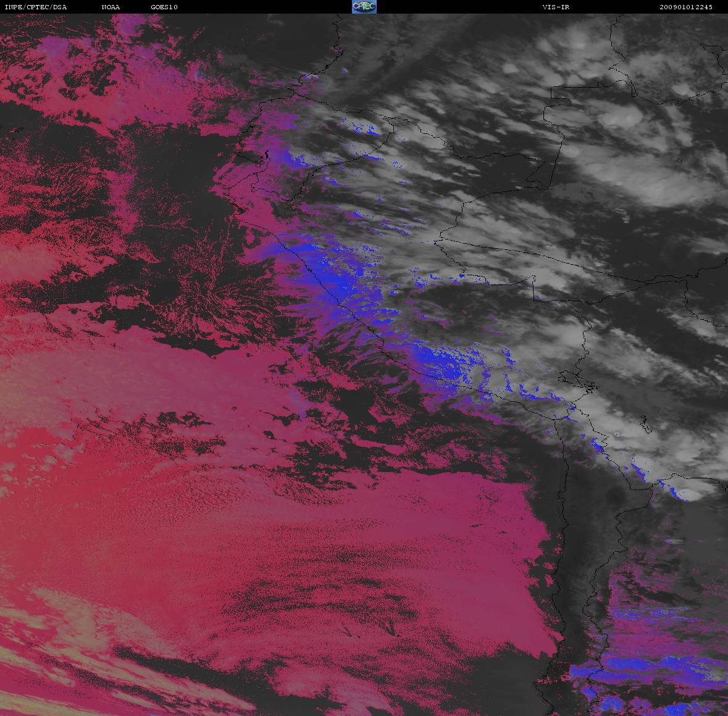This screenshot has width=728, height=716.
Task: Click the small island outline near the left edge
Action: [17, 130]
